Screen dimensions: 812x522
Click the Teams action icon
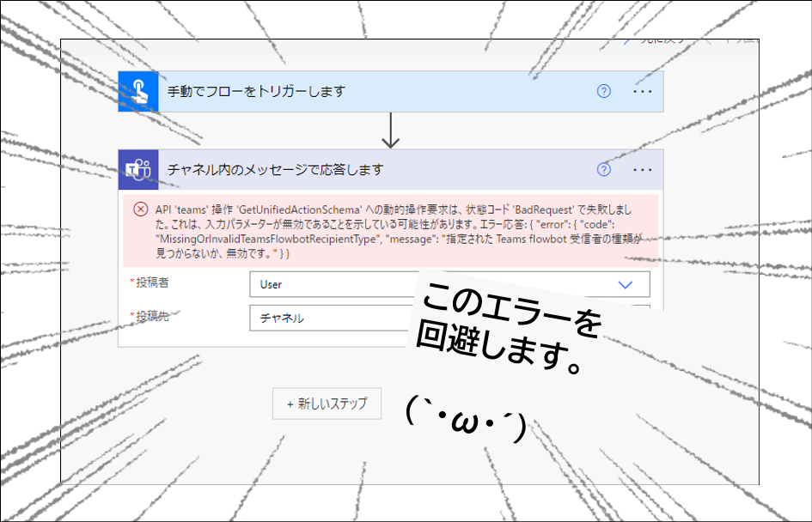[x=138, y=170]
